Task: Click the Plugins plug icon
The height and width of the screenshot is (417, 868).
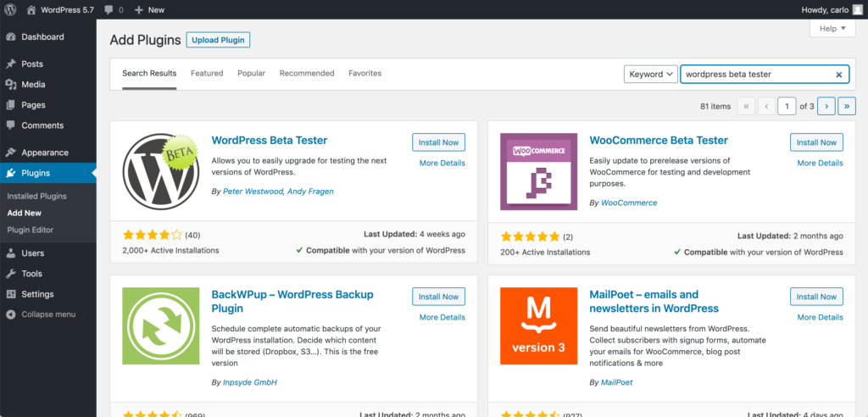Action: click(x=10, y=174)
